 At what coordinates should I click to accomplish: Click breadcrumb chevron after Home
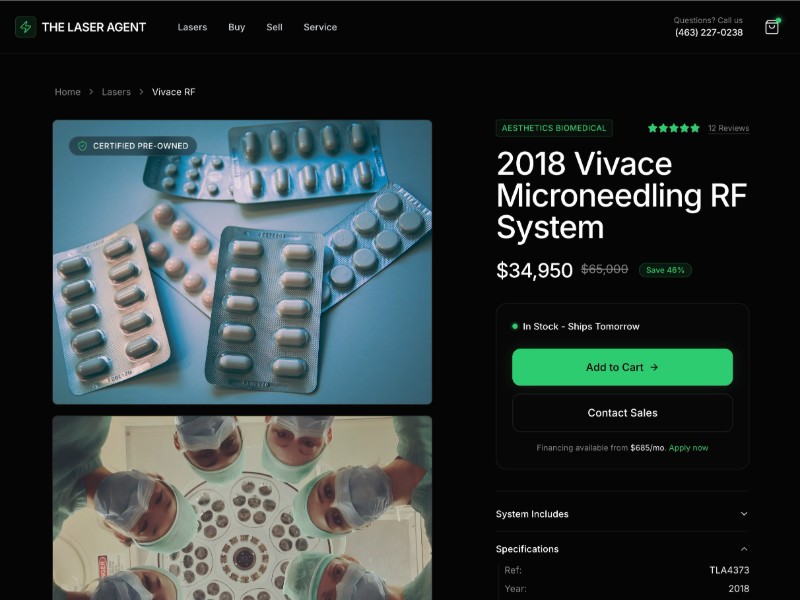91,92
